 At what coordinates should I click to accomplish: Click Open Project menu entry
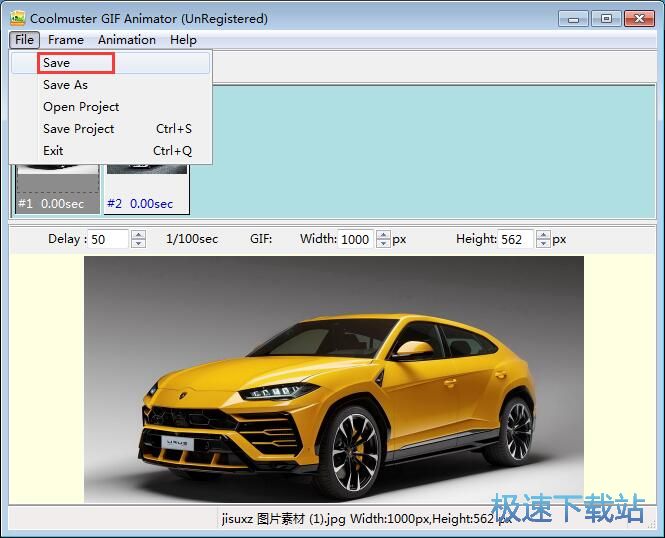(81, 107)
